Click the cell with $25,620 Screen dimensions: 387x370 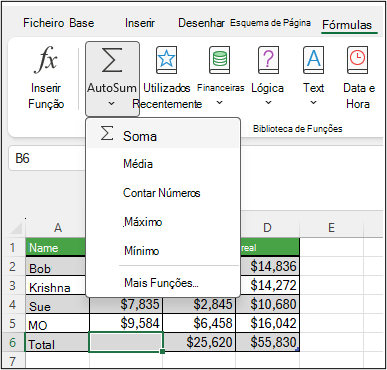pyautogui.click(x=199, y=342)
